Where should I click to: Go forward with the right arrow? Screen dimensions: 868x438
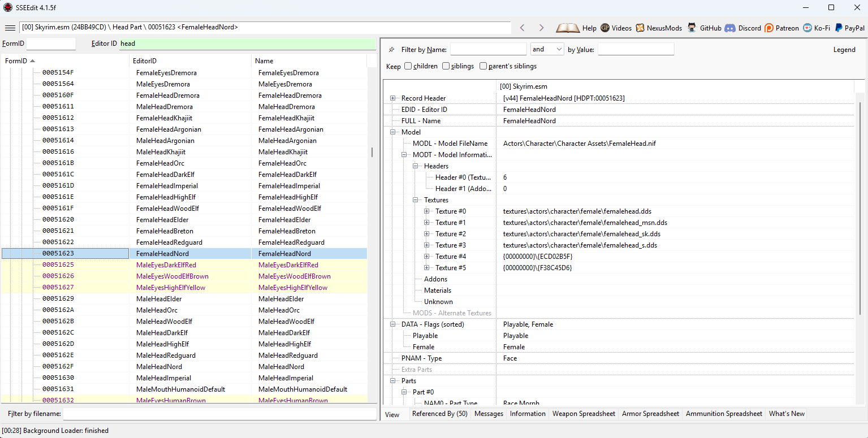541,28
